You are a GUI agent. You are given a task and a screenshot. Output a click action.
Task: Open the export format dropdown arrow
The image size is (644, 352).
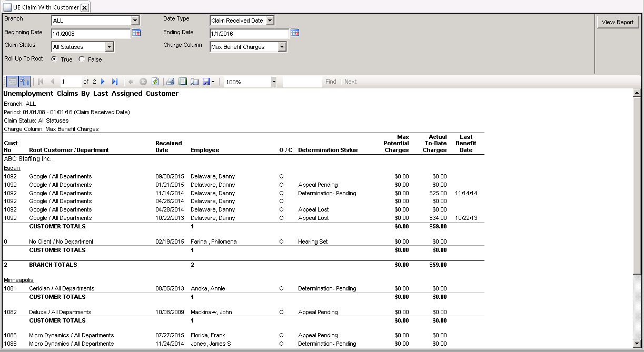click(x=213, y=82)
